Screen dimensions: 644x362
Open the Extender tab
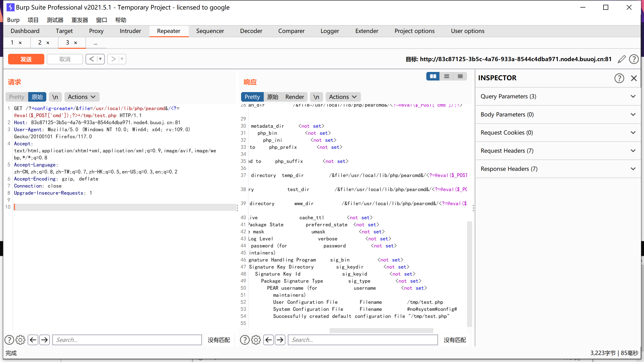tap(367, 31)
